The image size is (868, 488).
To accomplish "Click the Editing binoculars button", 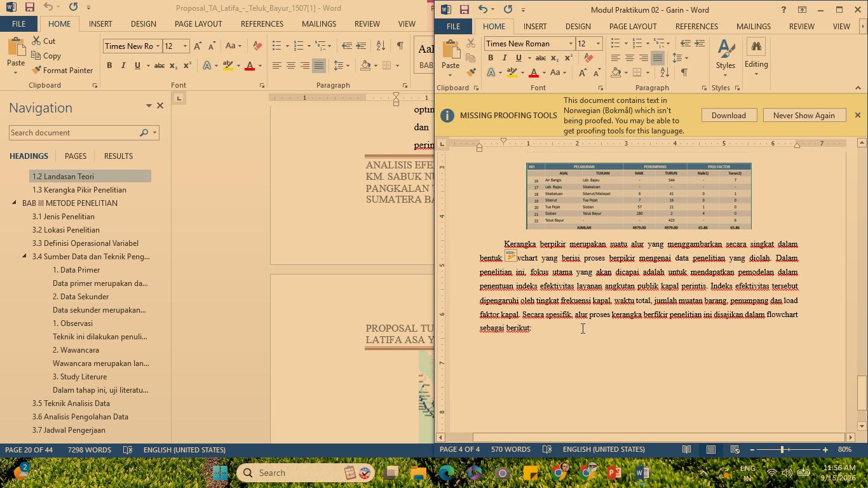I will point(756,56).
